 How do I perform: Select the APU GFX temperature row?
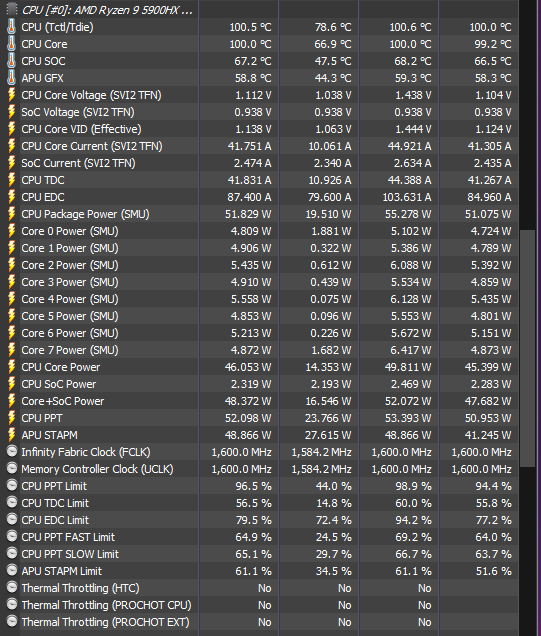tap(262, 78)
